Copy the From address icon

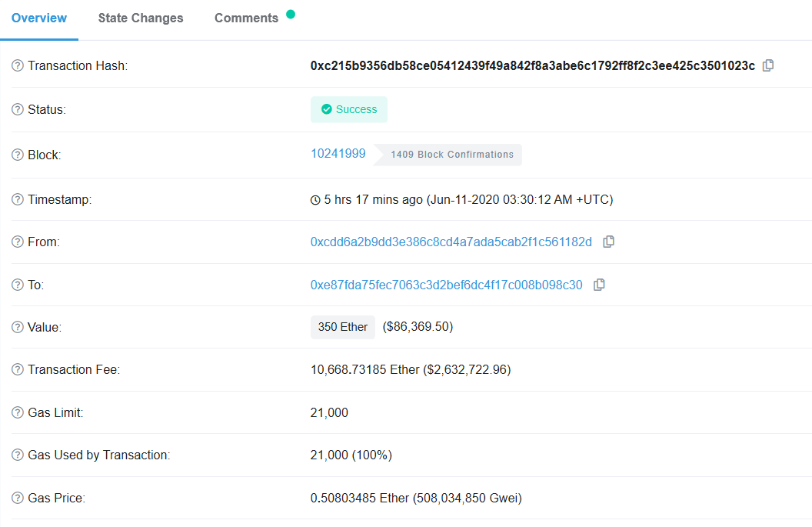pos(608,242)
